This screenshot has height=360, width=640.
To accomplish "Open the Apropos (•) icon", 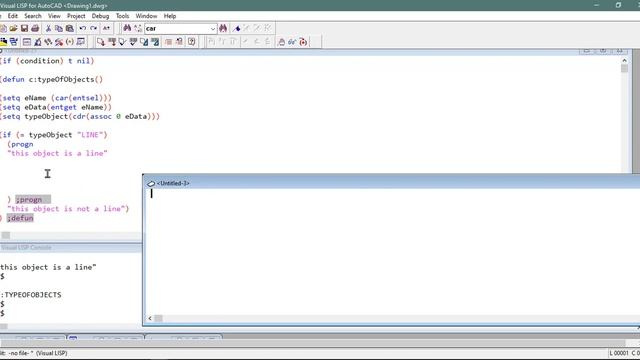I will tap(70, 42).
